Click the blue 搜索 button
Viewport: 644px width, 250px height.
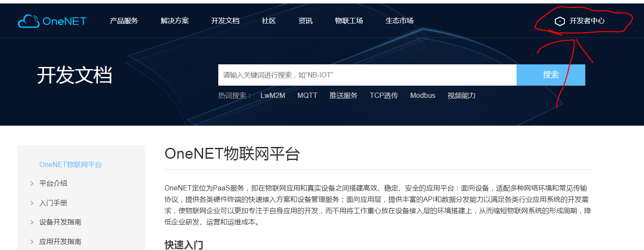[x=551, y=75]
